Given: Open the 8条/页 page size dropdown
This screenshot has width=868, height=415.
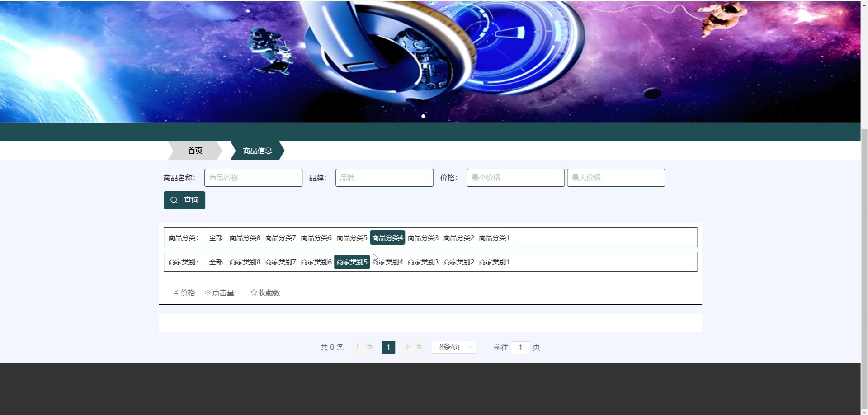Looking at the screenshot, I should (x=453, y=347).
